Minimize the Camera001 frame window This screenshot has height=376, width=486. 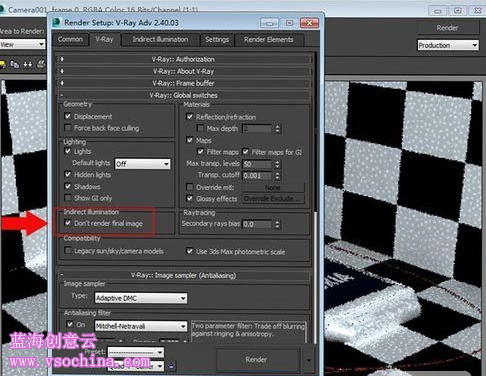(438, 11)
